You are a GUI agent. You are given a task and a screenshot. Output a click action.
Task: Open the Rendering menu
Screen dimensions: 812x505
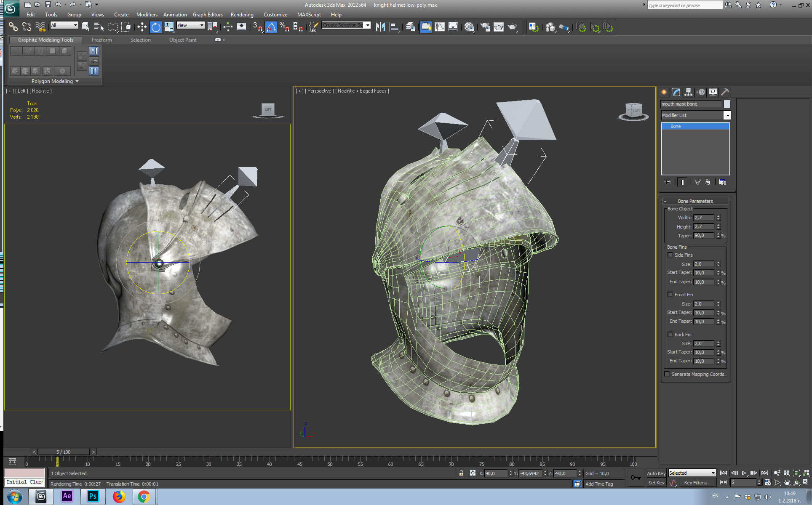pyautogui.click(x=242, y=15)
